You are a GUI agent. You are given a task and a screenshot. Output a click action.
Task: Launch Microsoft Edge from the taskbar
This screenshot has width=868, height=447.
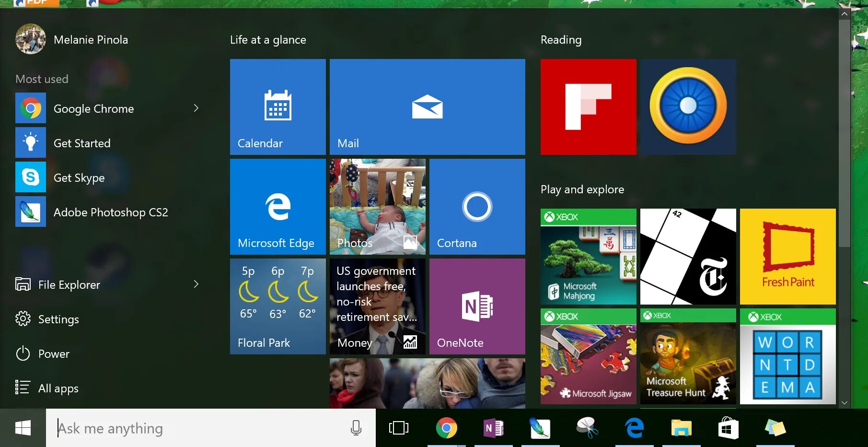(634, 428)
